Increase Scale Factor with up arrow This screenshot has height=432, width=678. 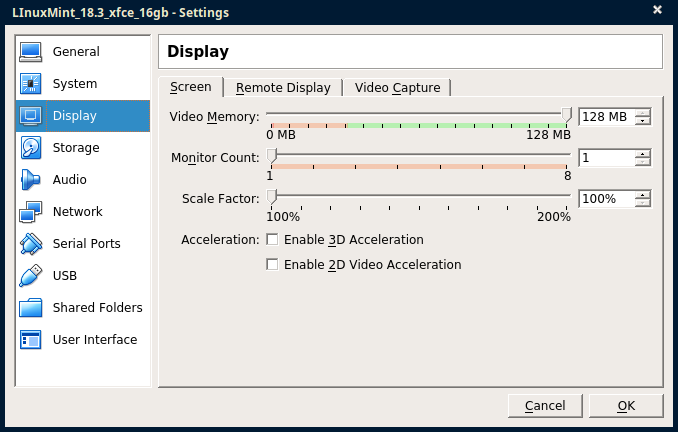click(x=643, y=195)
